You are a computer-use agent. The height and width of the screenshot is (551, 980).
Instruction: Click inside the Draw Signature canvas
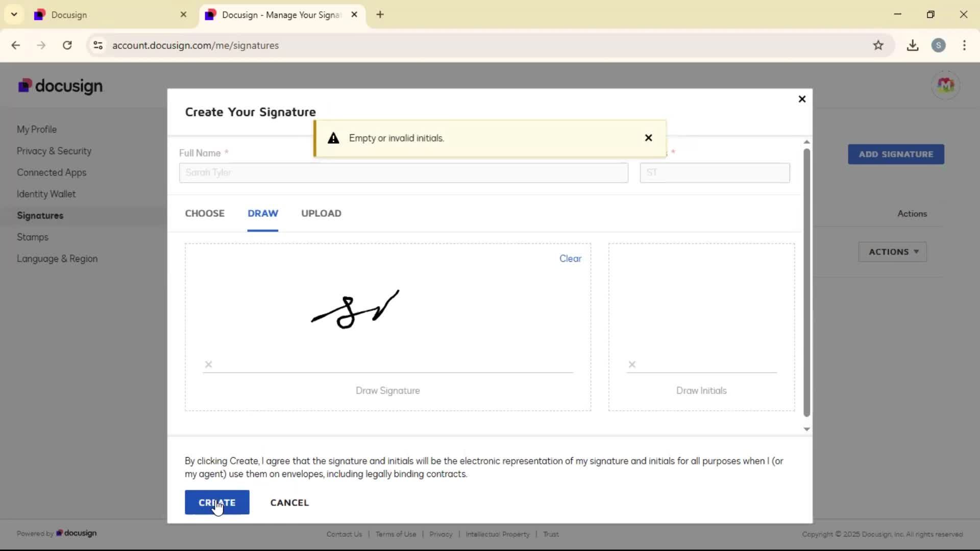pos(388,327)
